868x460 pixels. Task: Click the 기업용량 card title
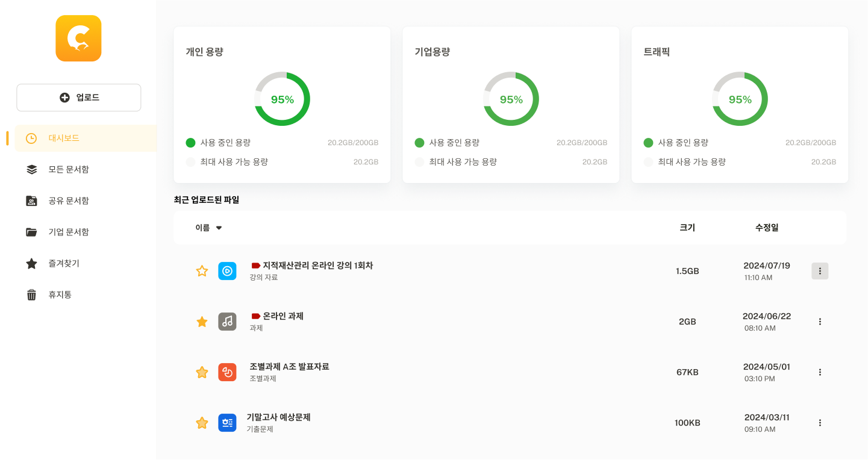[432, 52]
